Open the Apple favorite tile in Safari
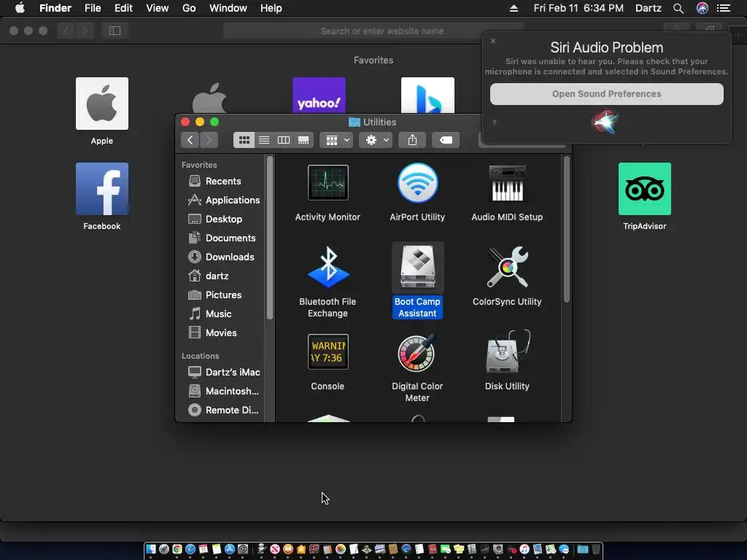The height and width of the screenshot is (560, 747). tap(102, 104)
